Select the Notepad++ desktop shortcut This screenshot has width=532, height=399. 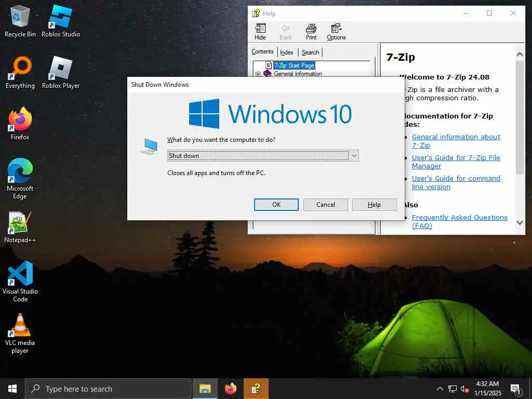click(x=20, y=227)
